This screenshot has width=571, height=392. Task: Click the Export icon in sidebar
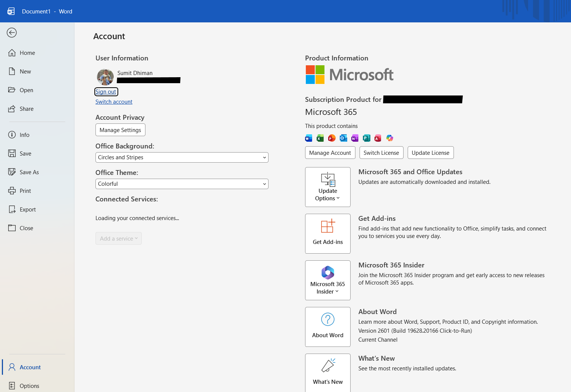pos(12,209)
